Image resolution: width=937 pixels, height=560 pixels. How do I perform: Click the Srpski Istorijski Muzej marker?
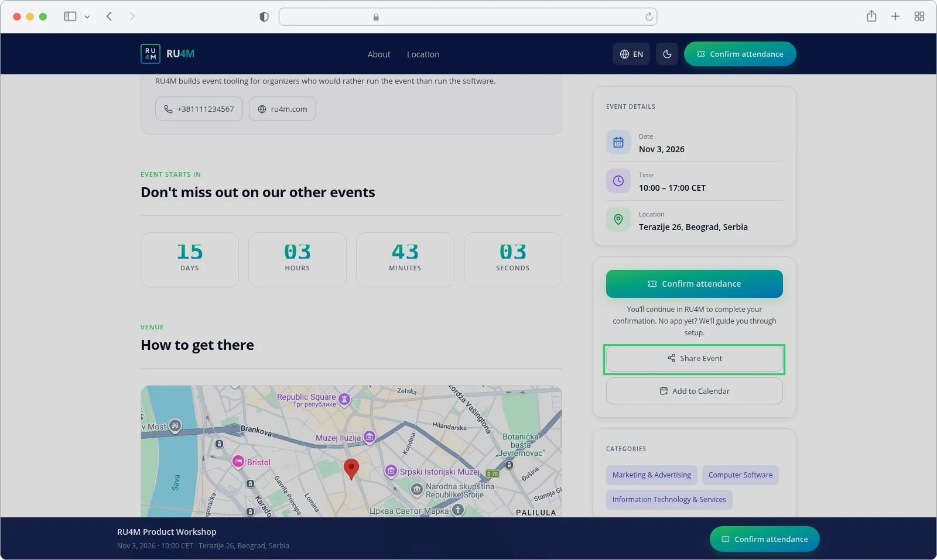click(391, 471)
